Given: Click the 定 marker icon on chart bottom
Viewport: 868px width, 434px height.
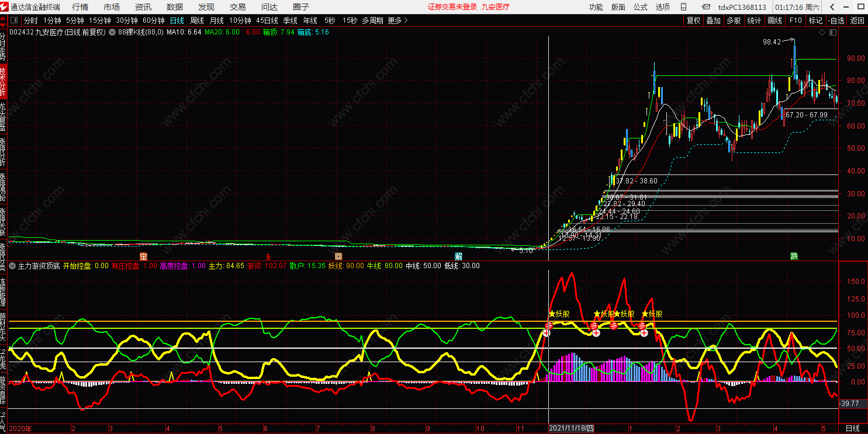Looking at the screenshot, I should click(143, 256).
